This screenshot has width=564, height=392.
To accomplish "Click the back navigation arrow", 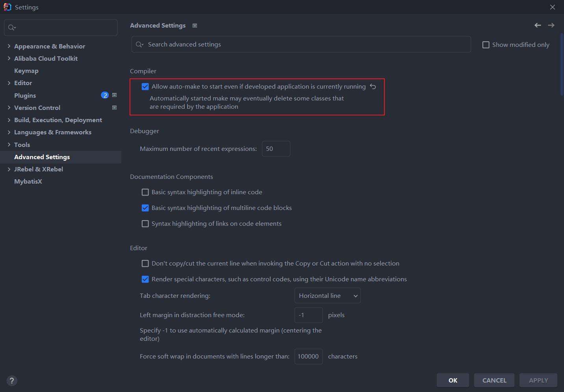I will click(x=538, y=25).
